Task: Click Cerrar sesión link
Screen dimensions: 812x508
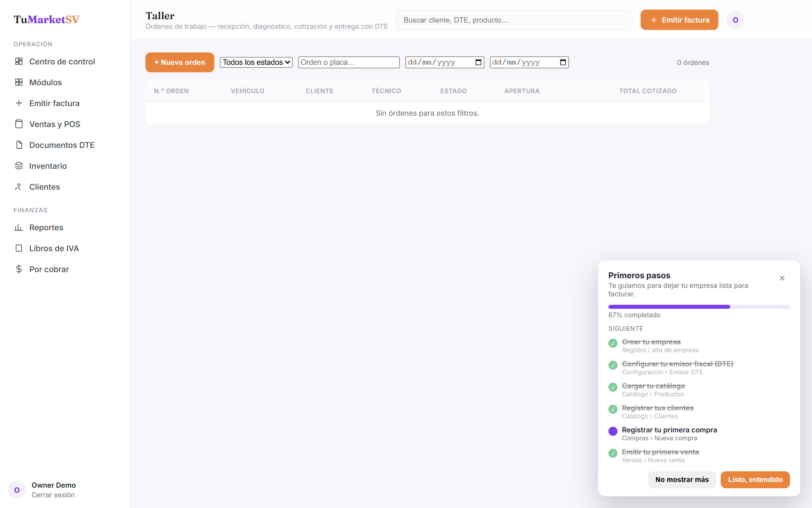Action: tap(53, 494)
